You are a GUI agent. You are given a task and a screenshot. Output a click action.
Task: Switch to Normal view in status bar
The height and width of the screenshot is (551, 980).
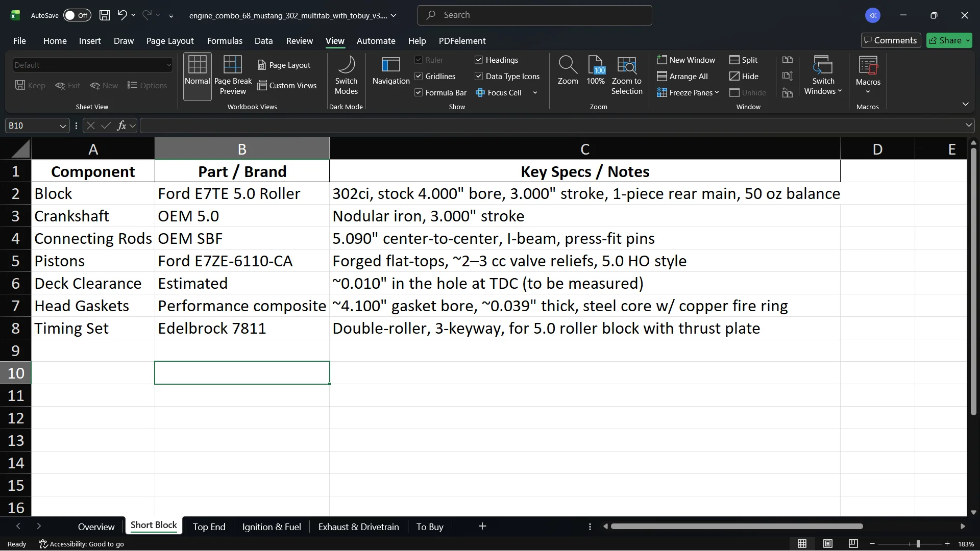[802, 544]
